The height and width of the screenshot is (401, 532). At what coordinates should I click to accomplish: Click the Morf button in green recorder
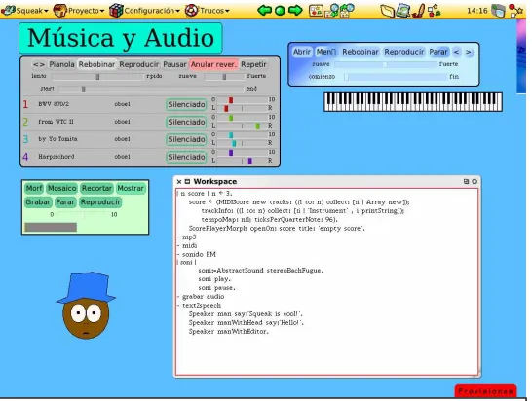click(x=34, y=188)
